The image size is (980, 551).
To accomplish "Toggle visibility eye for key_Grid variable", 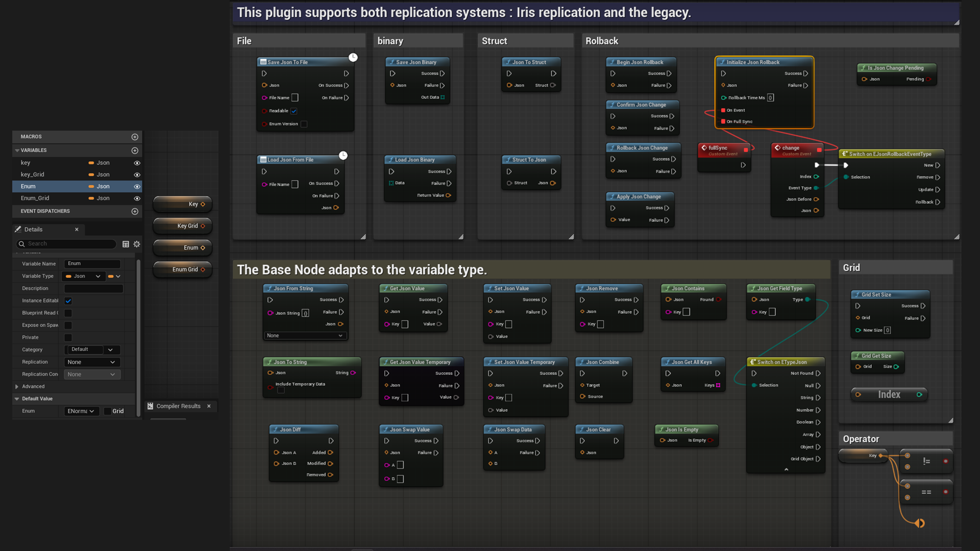I will pos(137,174).
